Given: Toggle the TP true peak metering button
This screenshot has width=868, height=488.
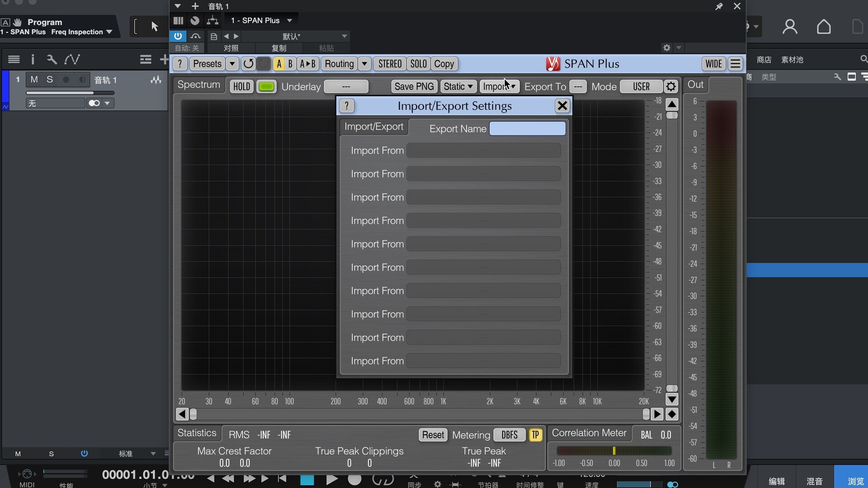Looking at the screenshot, I should pos(535,435).
